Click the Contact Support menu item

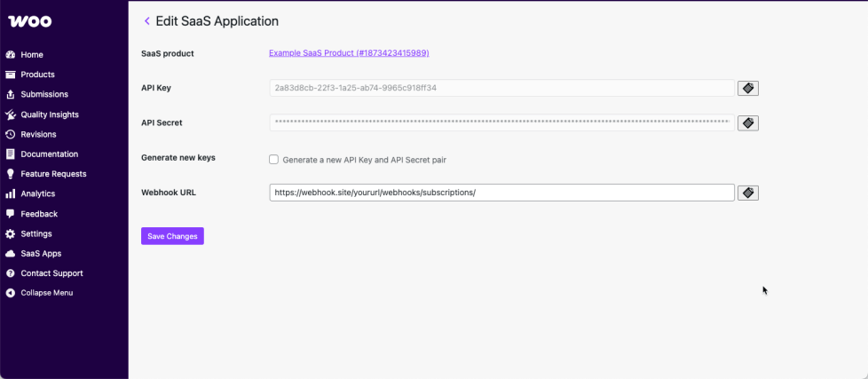pyautogui.click(x=51, y=273)
